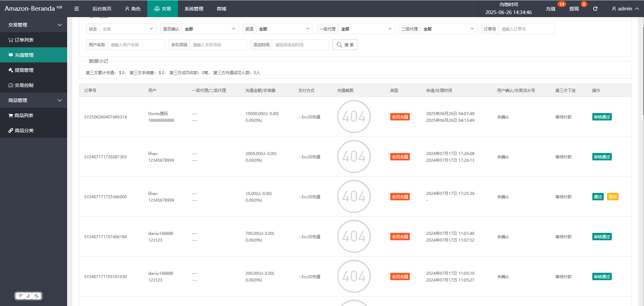The height and width of the screenshot is (306, 644).
Task: Click 审核通过 for order SY2407171107466184
Action: click(x=602, y=237)
